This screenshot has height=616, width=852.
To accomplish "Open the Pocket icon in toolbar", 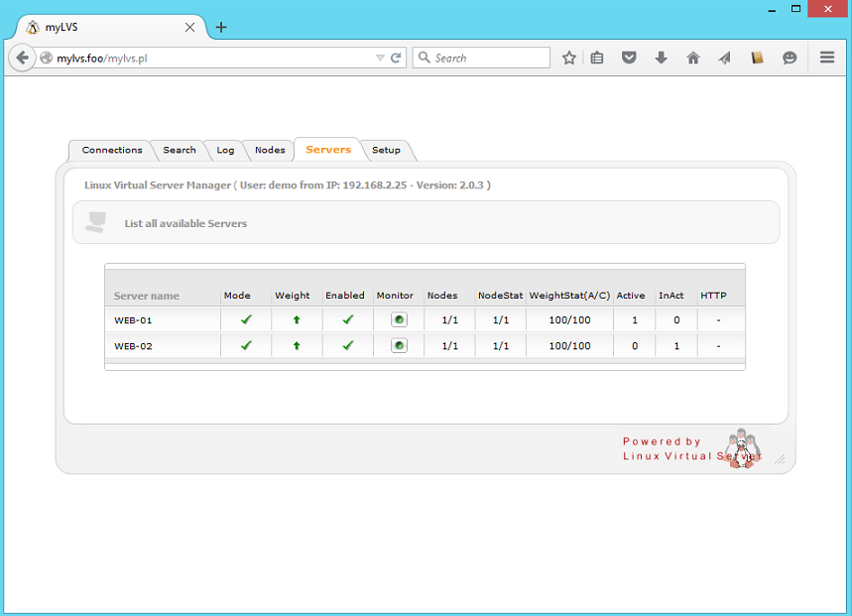I will point(629,59).
